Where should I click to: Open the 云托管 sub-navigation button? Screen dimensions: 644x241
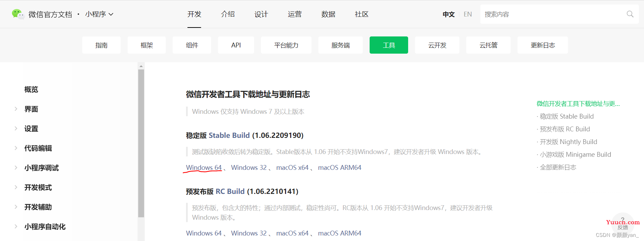tap(488, 45)
